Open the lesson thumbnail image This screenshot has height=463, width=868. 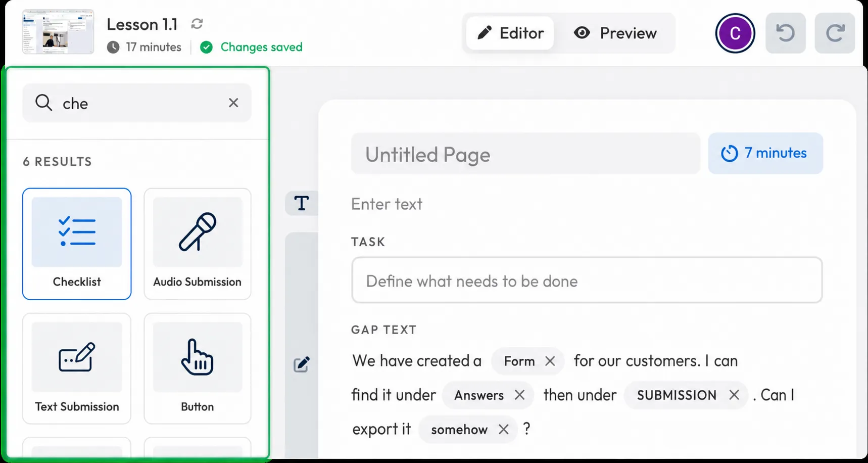pos(58,31)
